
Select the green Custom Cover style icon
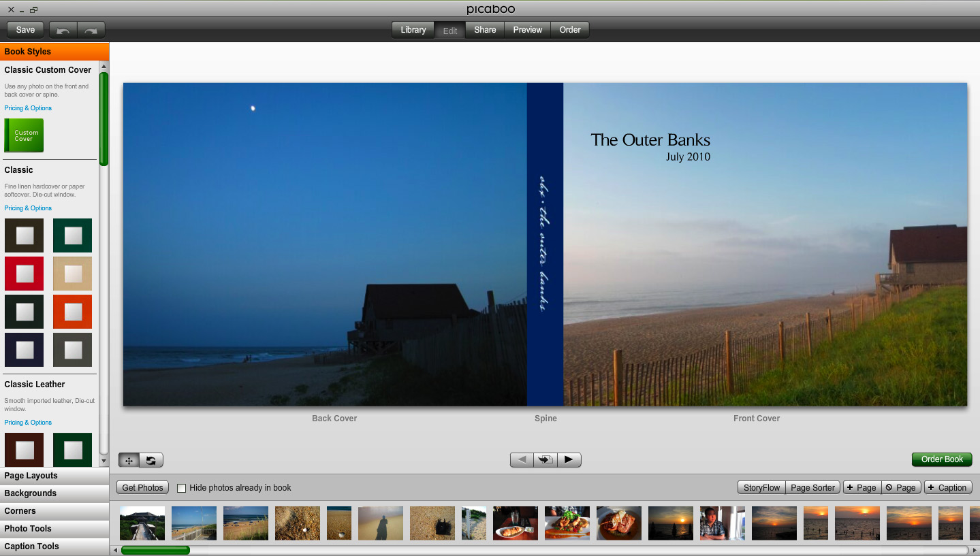(24, 135)
